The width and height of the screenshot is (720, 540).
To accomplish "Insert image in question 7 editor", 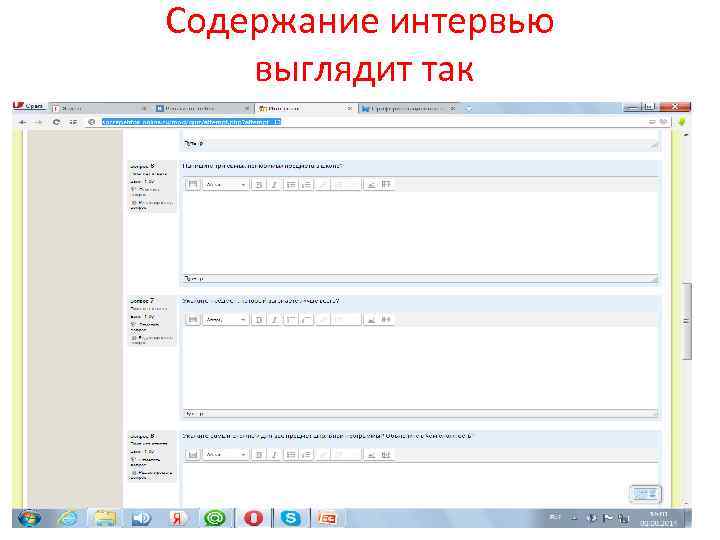I will (x=371, y=319).
